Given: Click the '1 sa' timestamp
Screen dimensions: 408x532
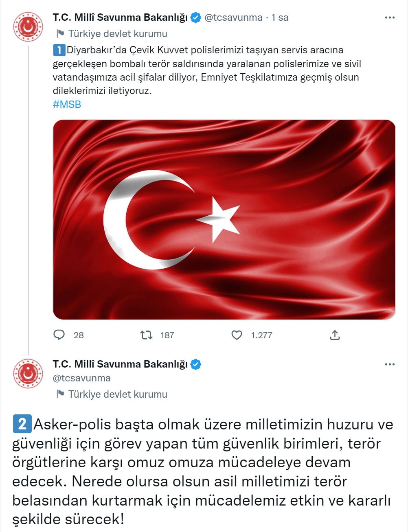Looking at the screenshot, I should 280,18.
